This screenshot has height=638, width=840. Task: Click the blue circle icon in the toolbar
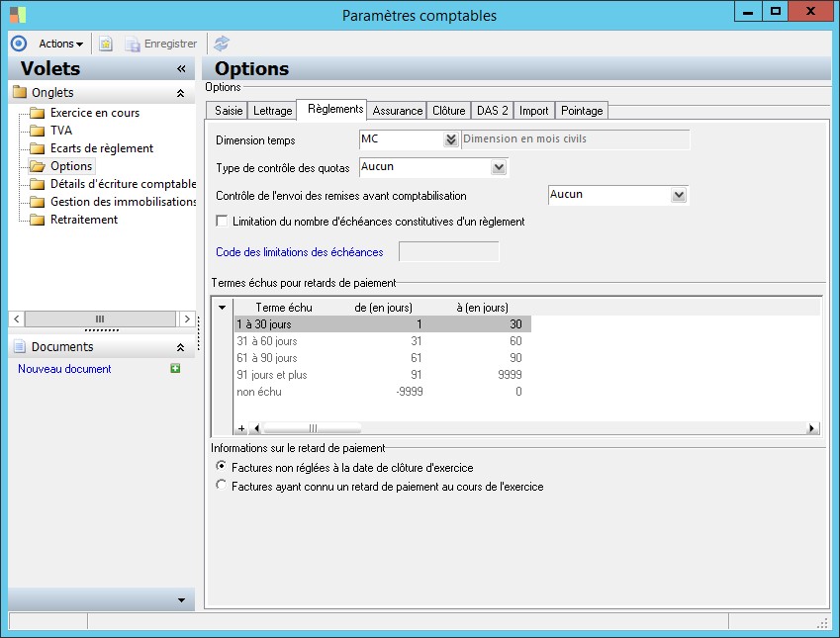pos(18,44)
